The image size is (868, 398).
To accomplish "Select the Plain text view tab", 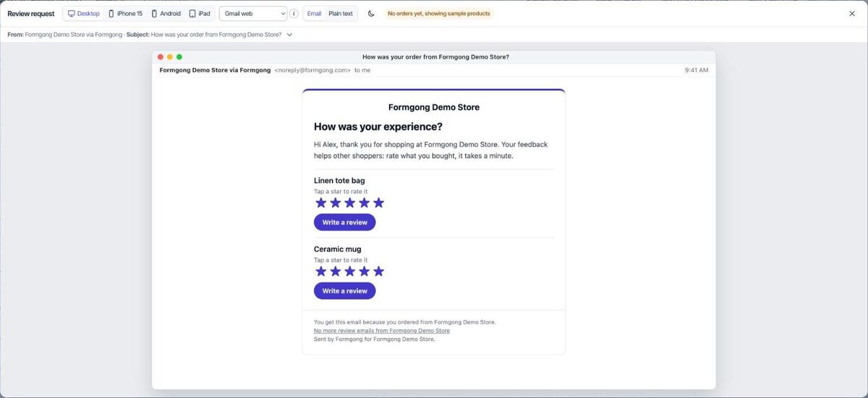I will click(x=341, y=14).
